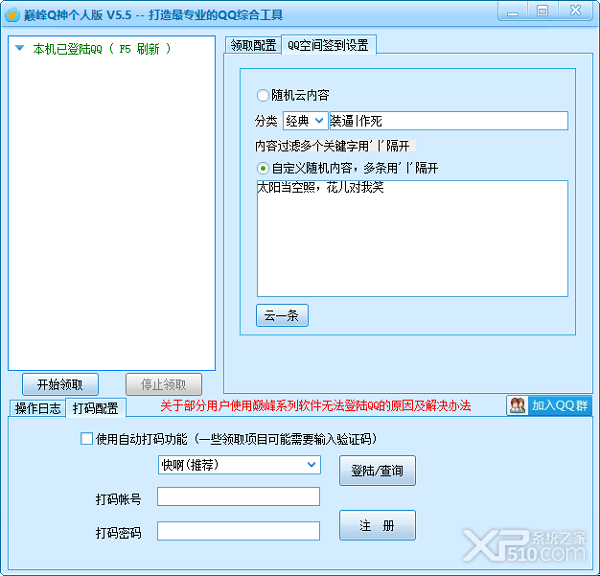Click the 加入QQ群 button
This screenshot has width=600, height=576.
tap(549, 405)
